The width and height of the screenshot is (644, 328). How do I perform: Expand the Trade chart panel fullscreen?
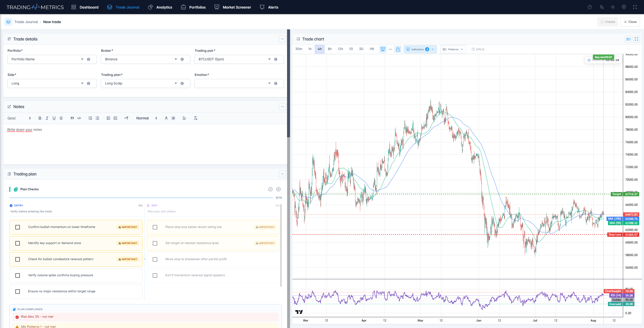pyautogui.click(x=636, y=39)
